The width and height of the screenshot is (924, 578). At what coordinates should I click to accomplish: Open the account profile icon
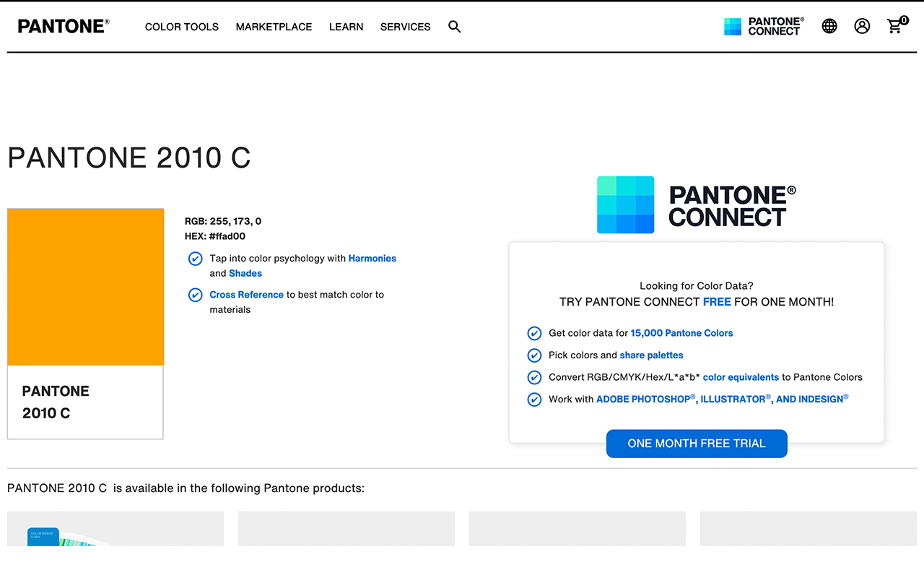pos(862,26)
